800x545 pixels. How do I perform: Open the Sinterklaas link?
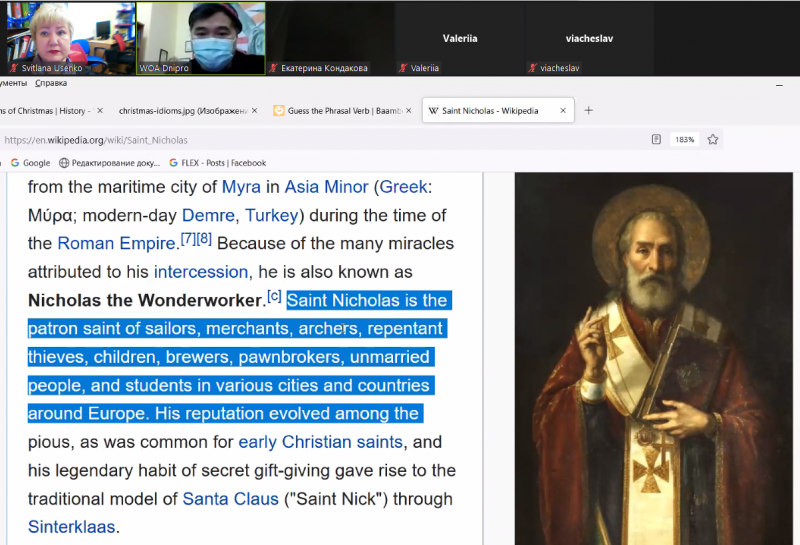pyautogui.click(x=71, y=527)
